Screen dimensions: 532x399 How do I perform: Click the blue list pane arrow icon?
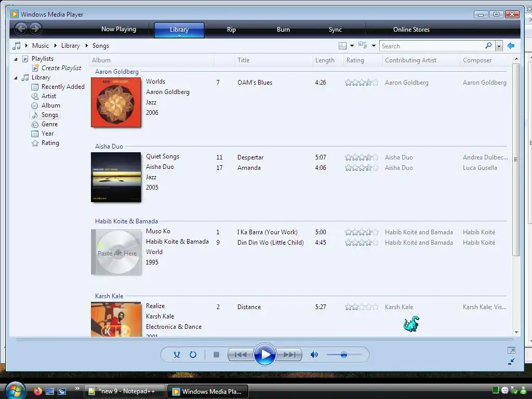511,46
